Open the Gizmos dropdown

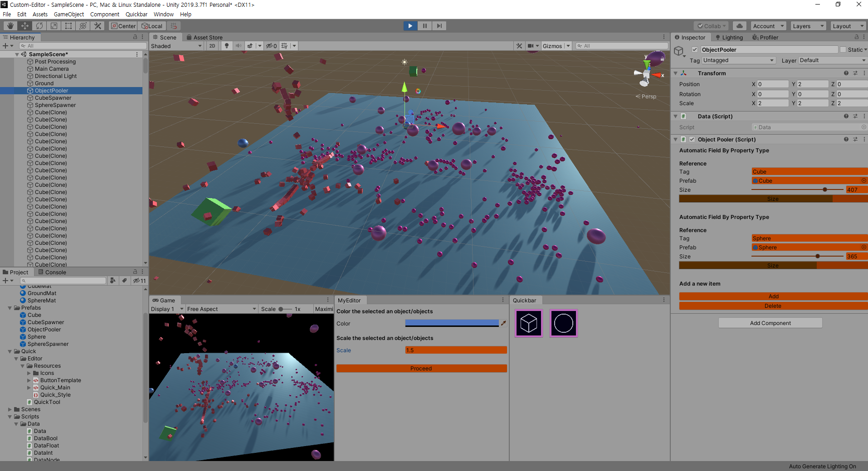point(556,46)
